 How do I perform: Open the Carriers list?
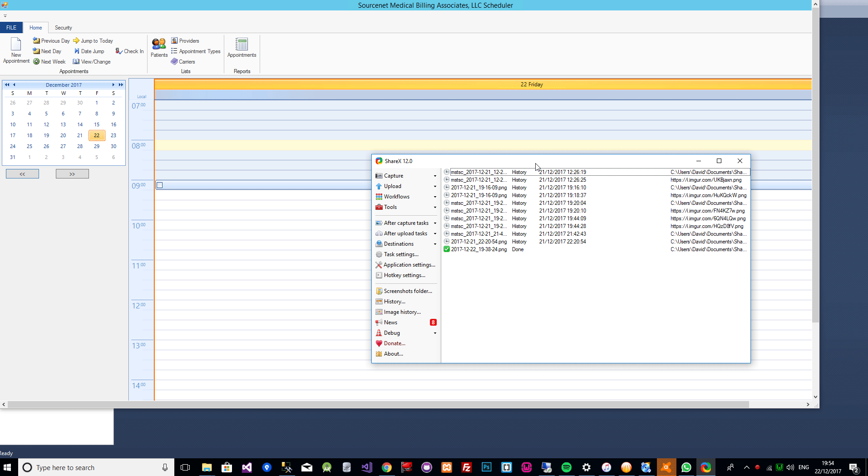point(183,62)
